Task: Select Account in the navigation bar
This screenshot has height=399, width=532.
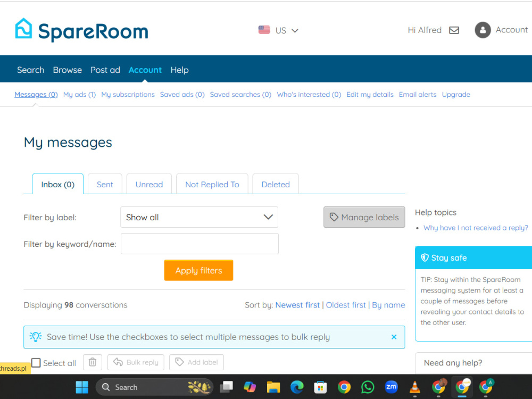Action: click(145, 70)
